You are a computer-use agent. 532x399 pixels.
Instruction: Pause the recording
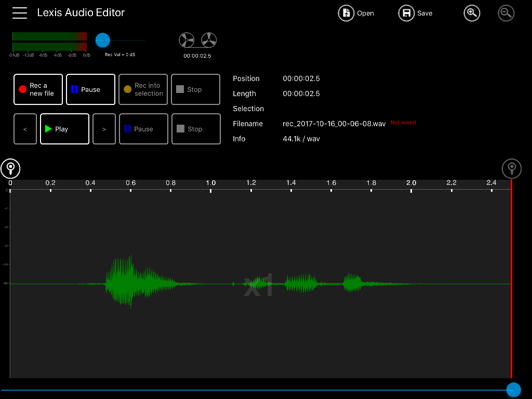click(x=90, y=89)
